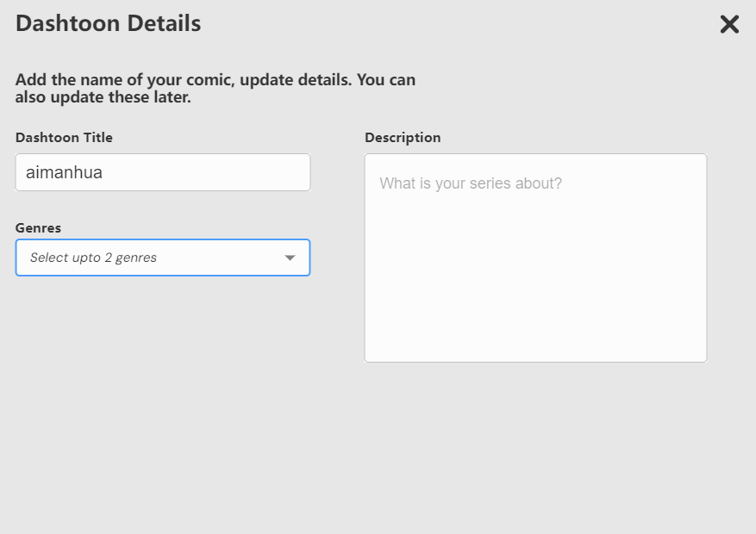Image resolution: width=756 pixels, height=534 pixels.
Task: Click the also update these later text
Action: (103, 96)
